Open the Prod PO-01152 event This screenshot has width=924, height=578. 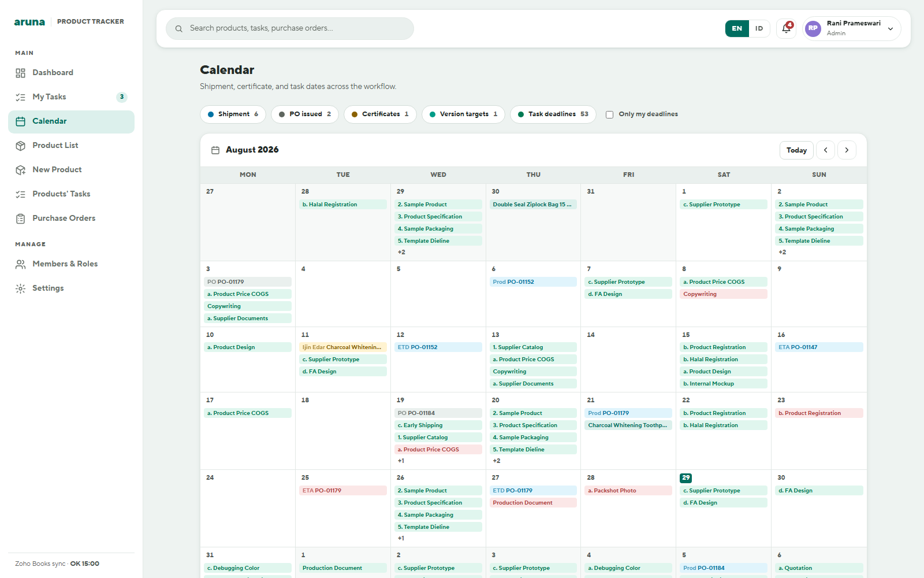[533, 282]
